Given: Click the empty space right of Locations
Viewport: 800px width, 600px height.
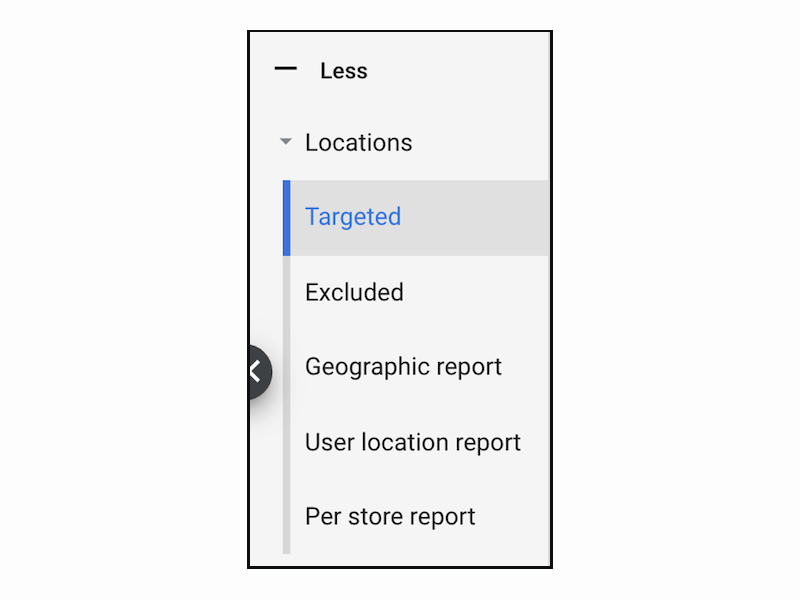Looking at the screenshot, I should click(480, 142).
